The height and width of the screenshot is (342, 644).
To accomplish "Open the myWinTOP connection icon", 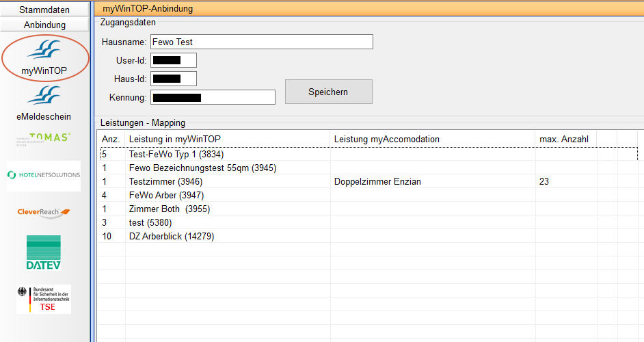I will coord(44,56).
